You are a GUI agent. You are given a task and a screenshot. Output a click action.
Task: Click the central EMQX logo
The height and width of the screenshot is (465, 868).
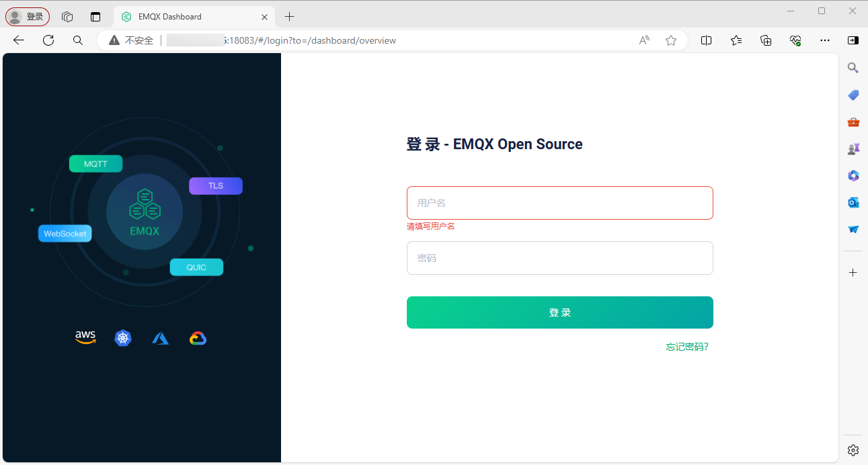tap(145, 212)
